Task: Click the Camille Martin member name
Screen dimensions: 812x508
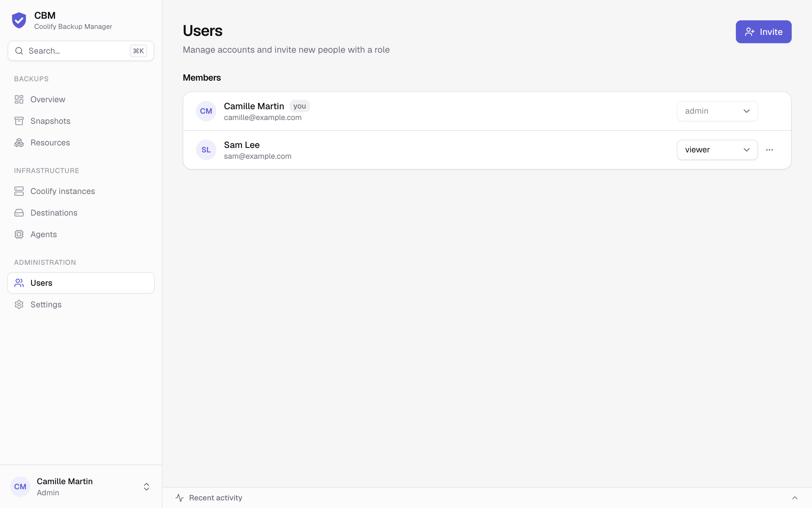Action: 254,106
